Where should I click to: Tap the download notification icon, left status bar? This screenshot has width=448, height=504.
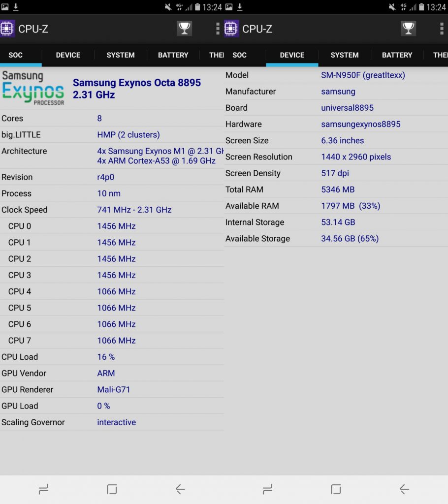coord(15,7)
